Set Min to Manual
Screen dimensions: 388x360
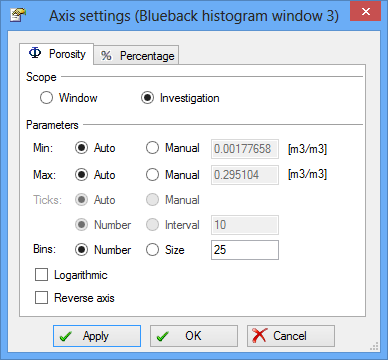[x=152, y=148]
